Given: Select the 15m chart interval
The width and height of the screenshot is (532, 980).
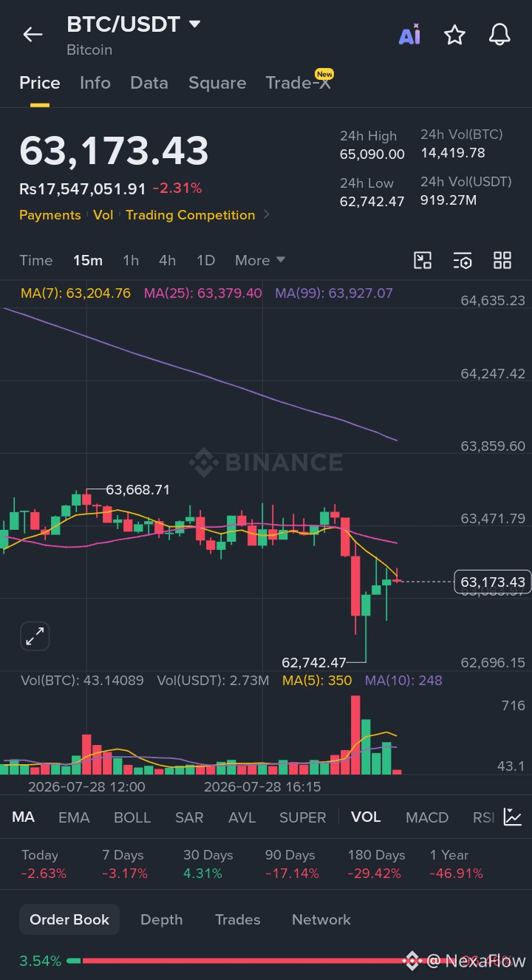Looking at the screenshot, I should [88, 260].
